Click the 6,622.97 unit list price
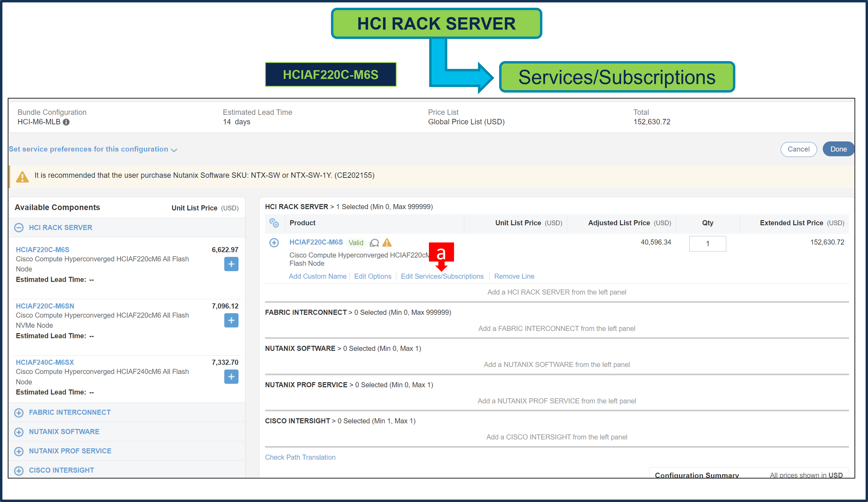 pos(225,250)
